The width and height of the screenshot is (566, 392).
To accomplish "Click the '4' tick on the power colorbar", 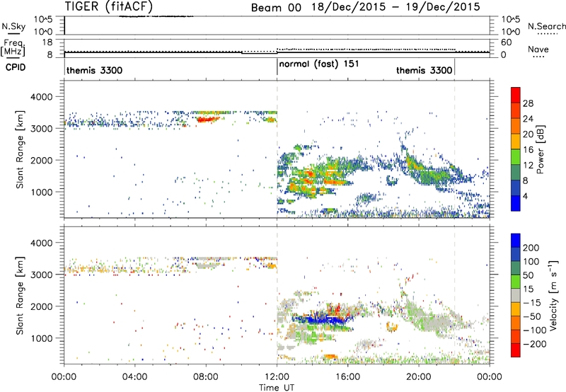I will click(x=526, y=197).
